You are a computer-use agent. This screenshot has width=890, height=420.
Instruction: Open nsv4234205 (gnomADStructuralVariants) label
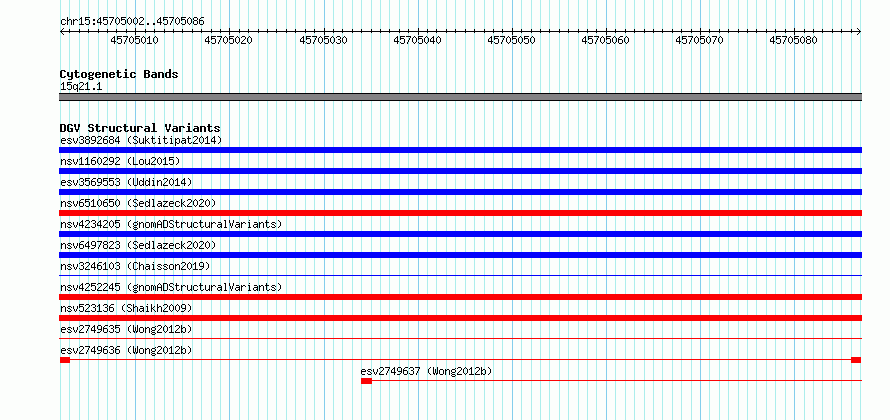tap(171, 224)
